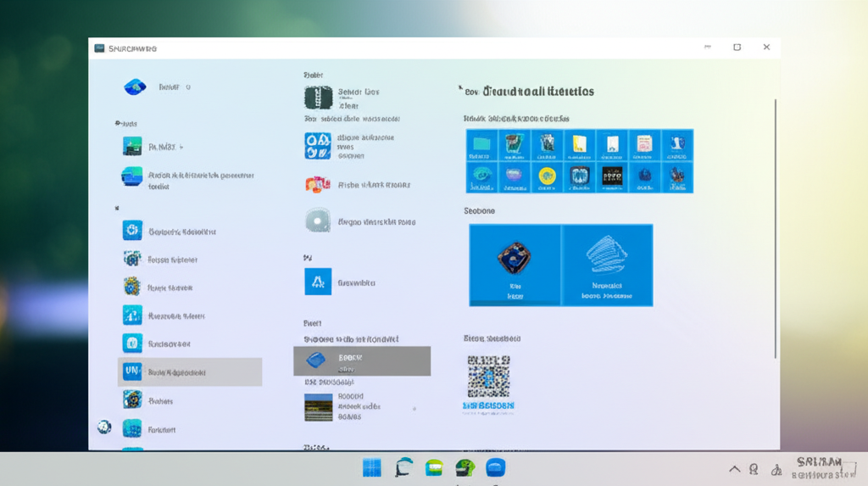Open the large tile with dark gem icon
Image resolution: width=868 pixels, height=486 pixels.
pyautogui.click(x=515, y=265)
